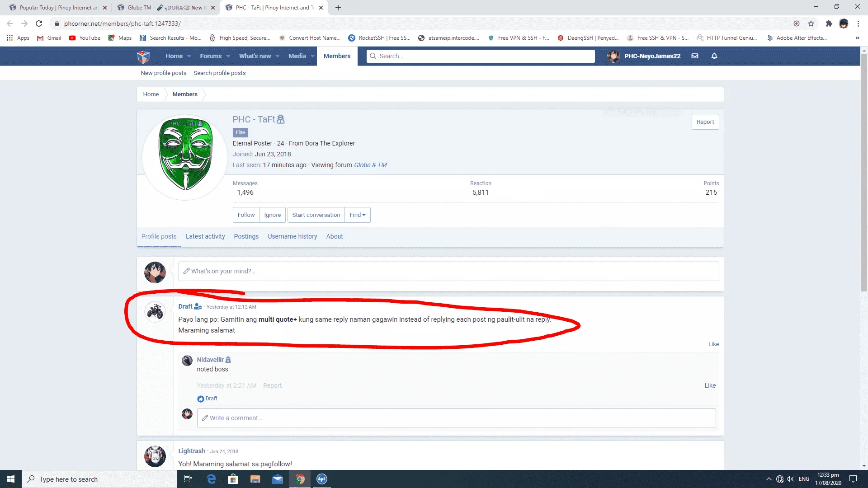868x488 pixels.
Task: Open Mail app on taskbar
Action: (278, 479)
